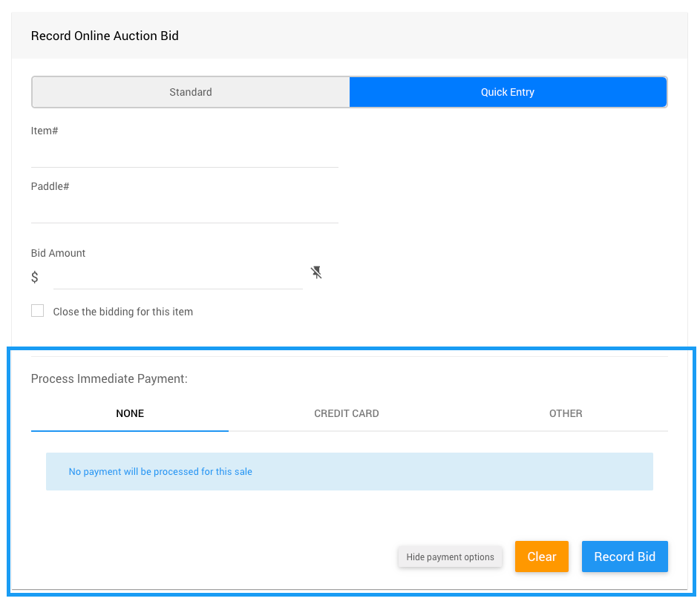Click the Bid Amount field label
Image resolution: width=700 pixels, height=604 pixels.
[x=58, y=253]
